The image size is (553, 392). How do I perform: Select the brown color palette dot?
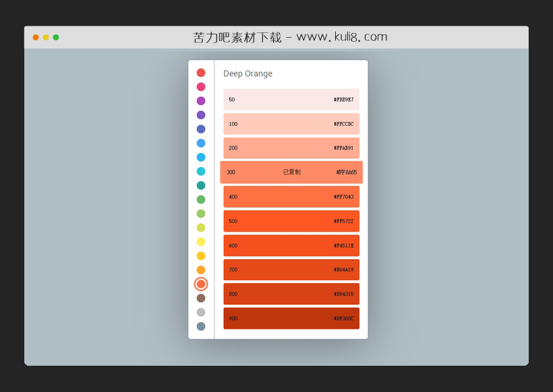(201, 298)
